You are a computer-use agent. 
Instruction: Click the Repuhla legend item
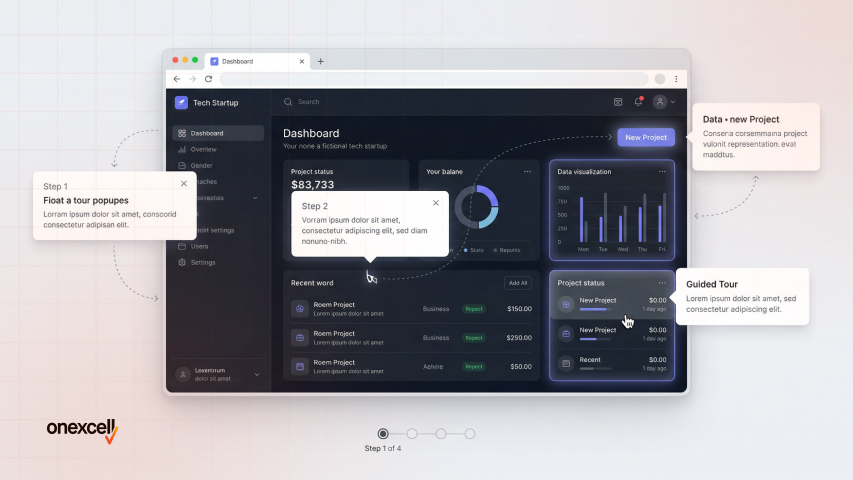pyautogui.click(x=507, y=250)
